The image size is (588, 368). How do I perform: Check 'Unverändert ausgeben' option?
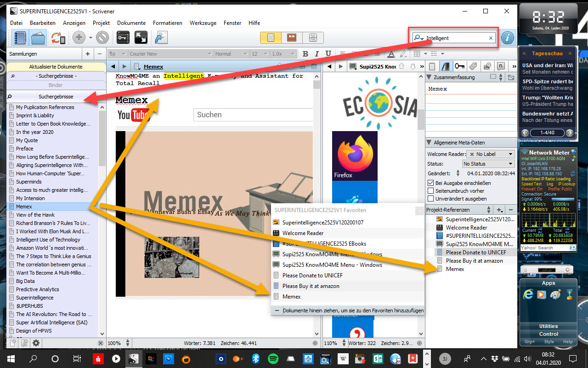coord(431,199)
